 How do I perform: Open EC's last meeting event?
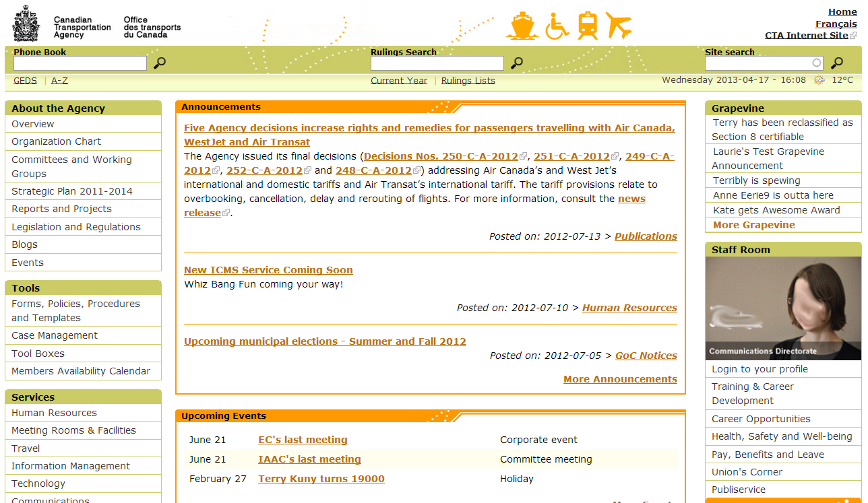(303, 440)
